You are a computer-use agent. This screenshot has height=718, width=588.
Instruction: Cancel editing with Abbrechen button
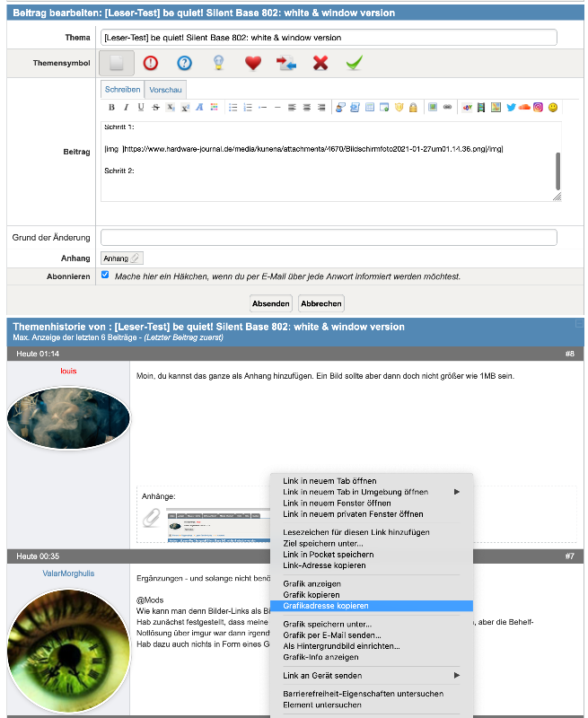321,303
